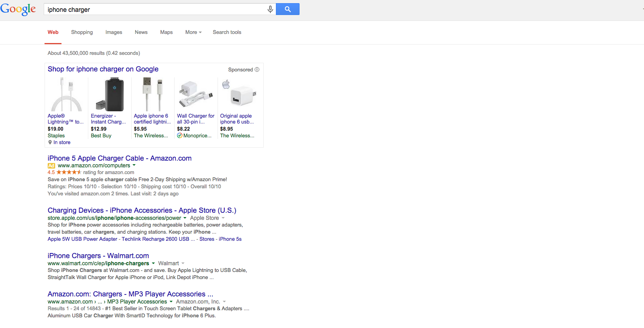
Task: Open the Original apple usb adapter image
Action: coord(239,93)
